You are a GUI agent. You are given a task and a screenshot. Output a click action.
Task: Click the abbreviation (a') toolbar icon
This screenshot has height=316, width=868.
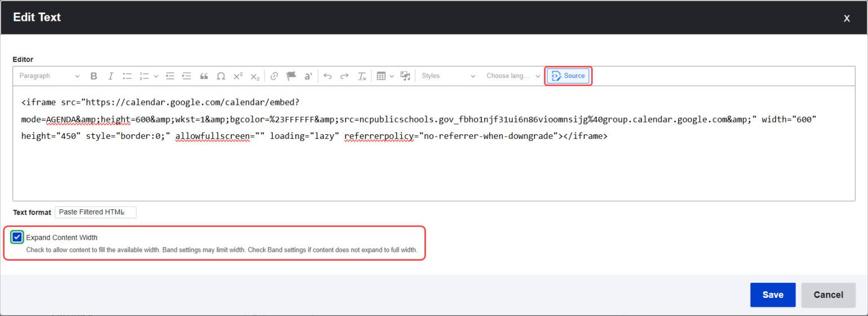coord(308,76)
